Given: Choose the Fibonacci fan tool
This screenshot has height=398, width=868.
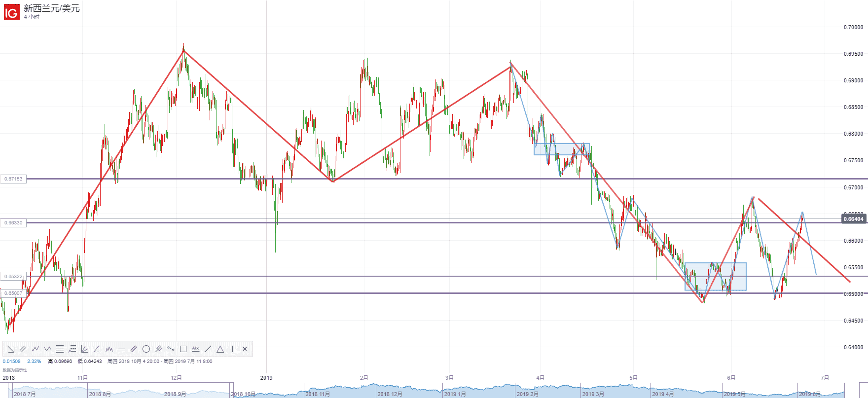Looking at the screenshot, I should point(85,349).
